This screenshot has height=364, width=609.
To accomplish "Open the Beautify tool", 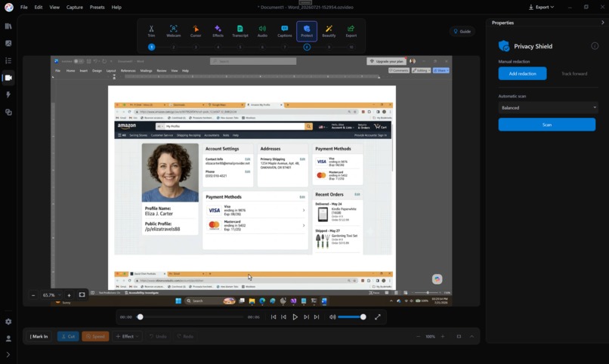I will pos(329,31).
